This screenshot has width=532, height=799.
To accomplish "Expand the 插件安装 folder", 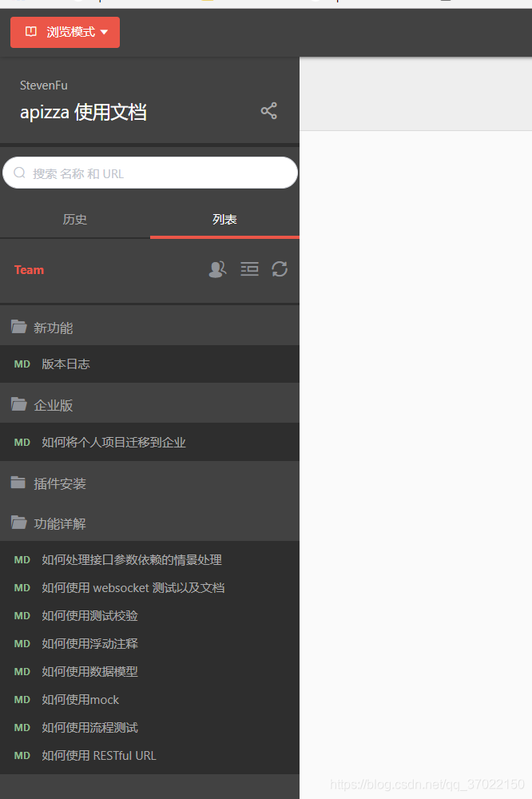I will coord(150,483).
